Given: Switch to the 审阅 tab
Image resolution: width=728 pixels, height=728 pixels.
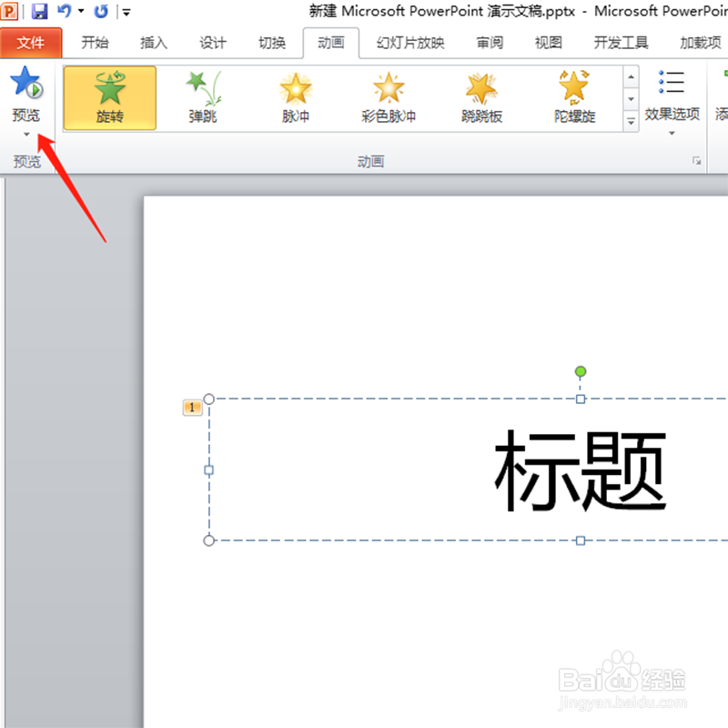Looking at the screenshot, I should [490, 43].
